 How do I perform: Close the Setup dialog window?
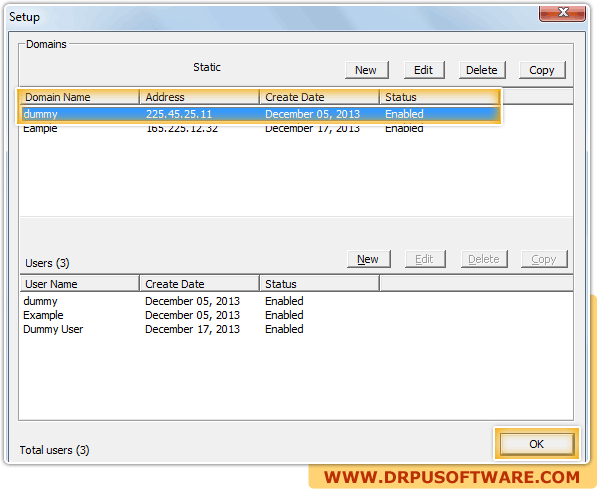562,13
